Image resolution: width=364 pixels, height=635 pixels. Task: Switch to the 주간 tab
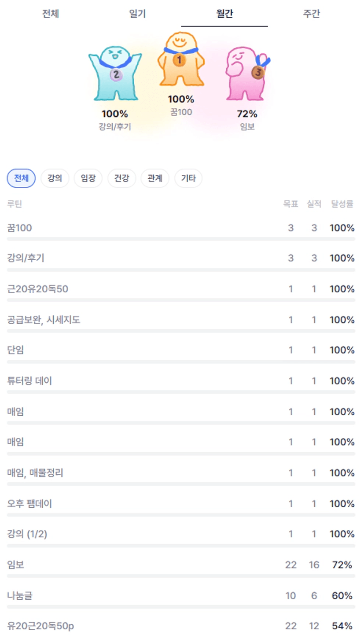pos(311,14)
